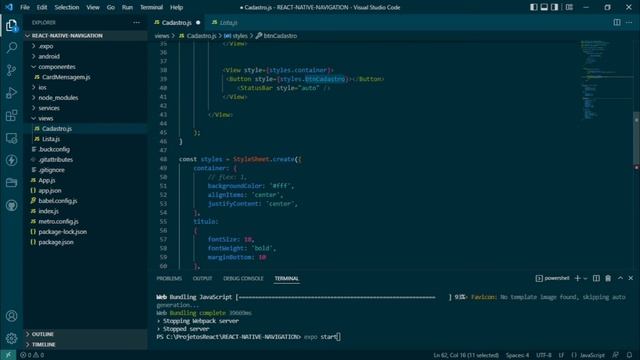Switch to OUTPUT panel tab
Viewport: 640px width, 360px height.
click(202, 278)
